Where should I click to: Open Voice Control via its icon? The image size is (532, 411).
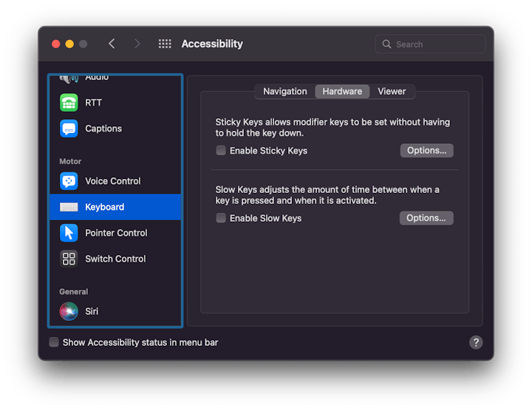pyautogui.click(x=69, y=181)
